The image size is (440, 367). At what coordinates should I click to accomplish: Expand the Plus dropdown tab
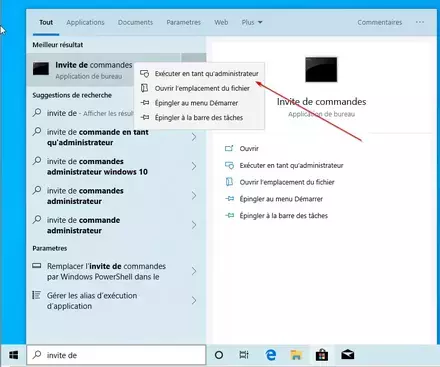coord(252,22)
